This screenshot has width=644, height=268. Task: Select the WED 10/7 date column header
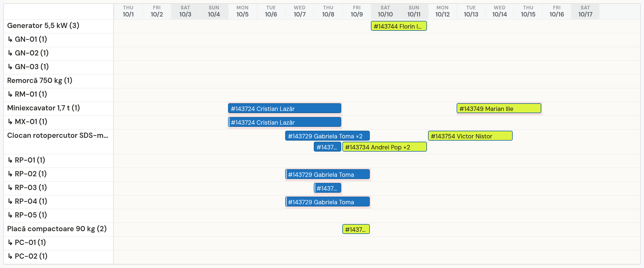[300, 12]
